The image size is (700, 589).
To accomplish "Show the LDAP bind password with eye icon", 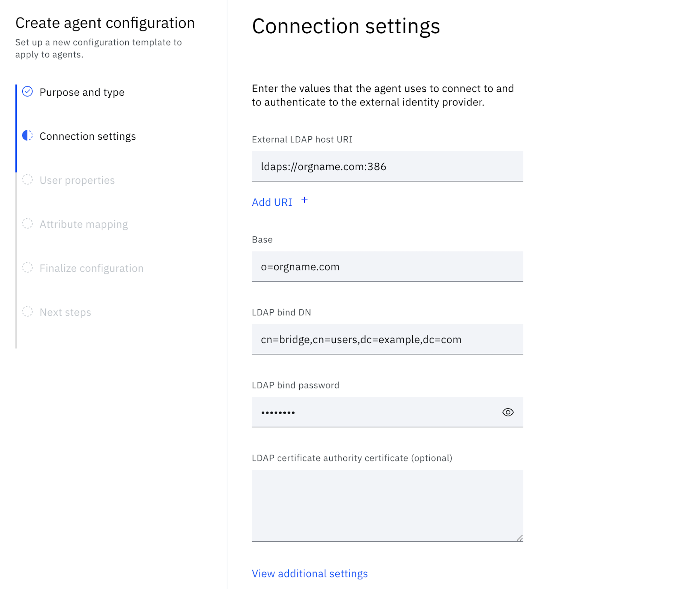I will (x=508, y=412).
